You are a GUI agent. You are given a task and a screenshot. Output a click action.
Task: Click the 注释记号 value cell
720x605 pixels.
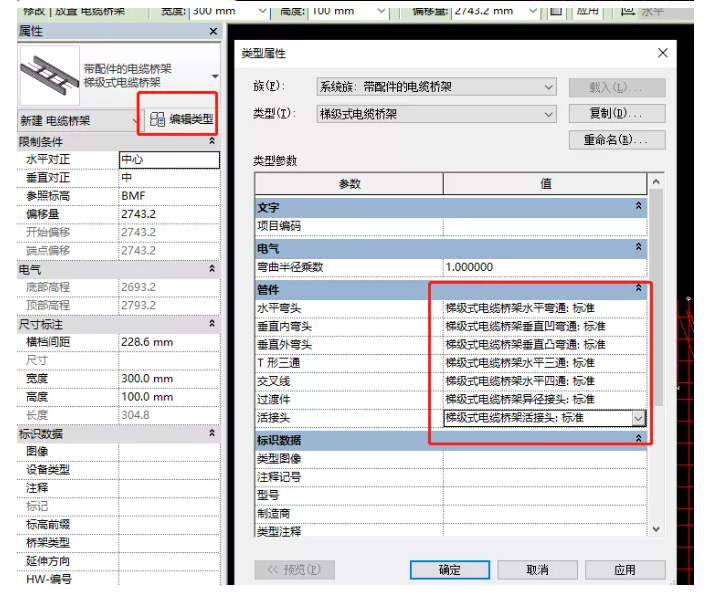(545, 477)
